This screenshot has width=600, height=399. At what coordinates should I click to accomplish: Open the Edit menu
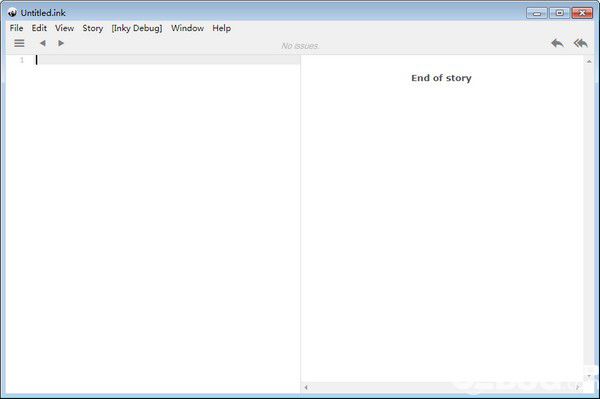pyautogui.click(x=39, y=28)
